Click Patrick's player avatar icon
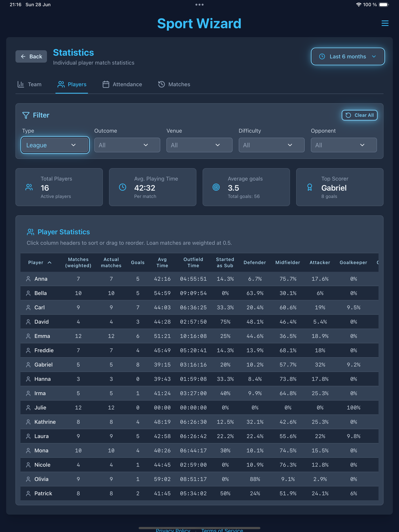 28,494
